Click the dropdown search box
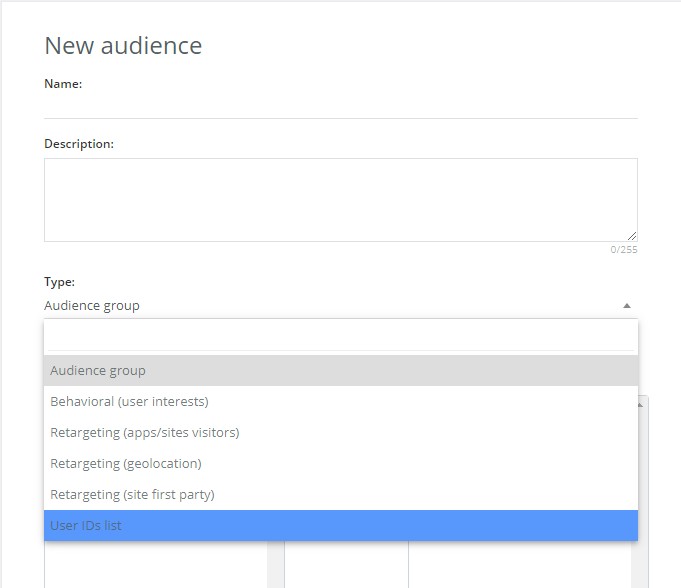 coord(341,337)
